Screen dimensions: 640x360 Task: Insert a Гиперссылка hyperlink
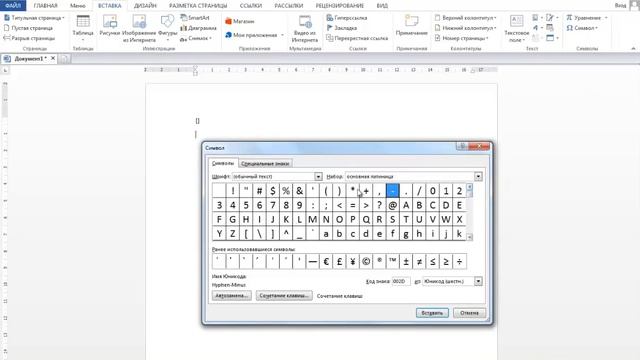point(347,18)
